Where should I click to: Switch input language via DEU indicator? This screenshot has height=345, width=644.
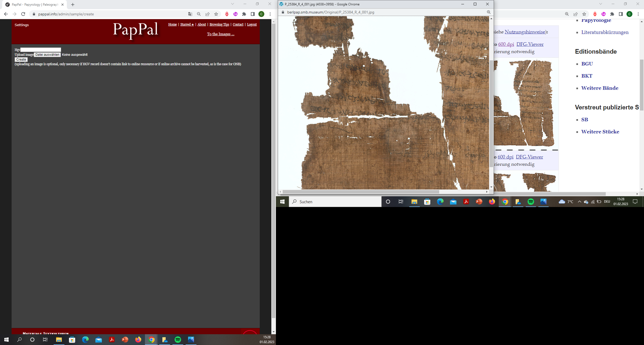[607, 202]
